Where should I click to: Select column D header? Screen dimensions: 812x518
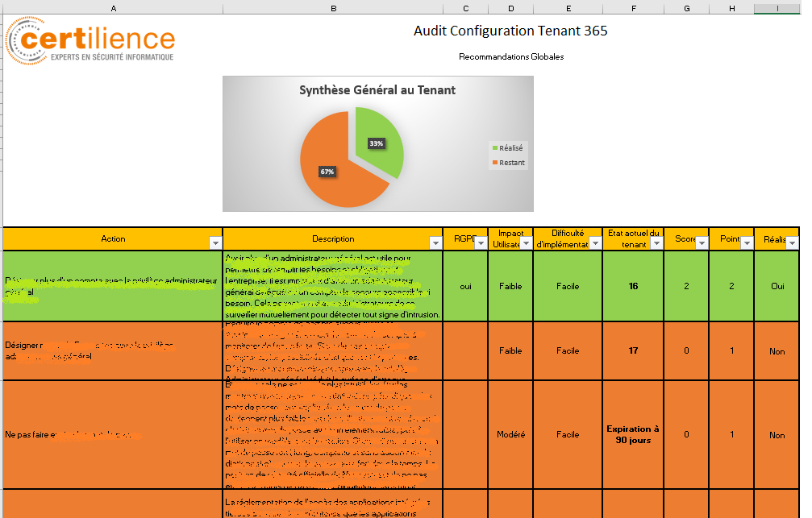[x=511, y=8]
